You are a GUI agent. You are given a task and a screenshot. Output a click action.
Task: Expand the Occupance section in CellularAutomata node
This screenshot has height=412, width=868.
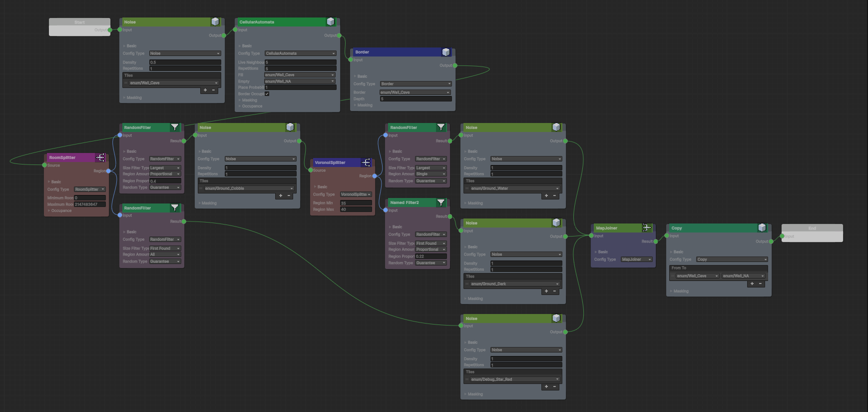(x=252, y=106)
